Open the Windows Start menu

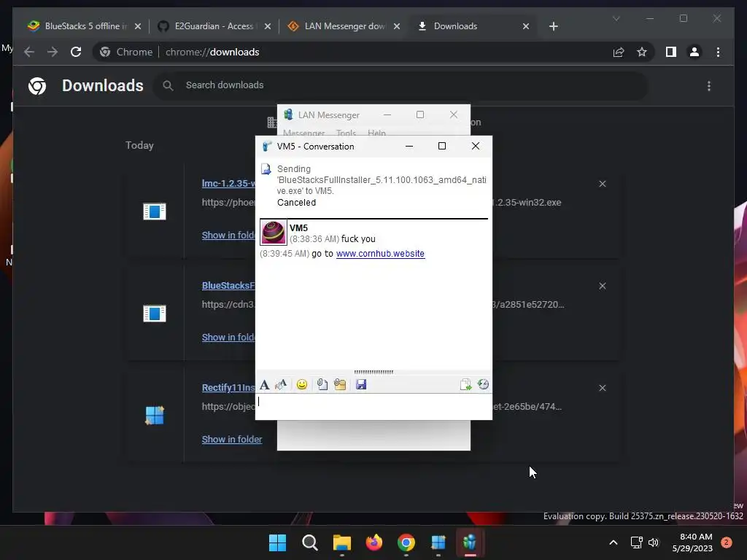pos(277,542)
